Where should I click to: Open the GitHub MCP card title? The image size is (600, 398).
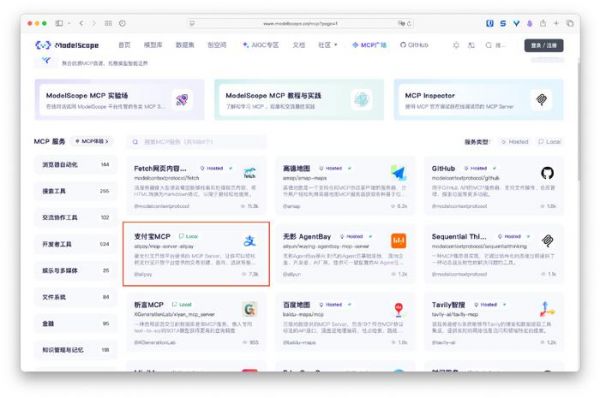[x=443, y=168]
